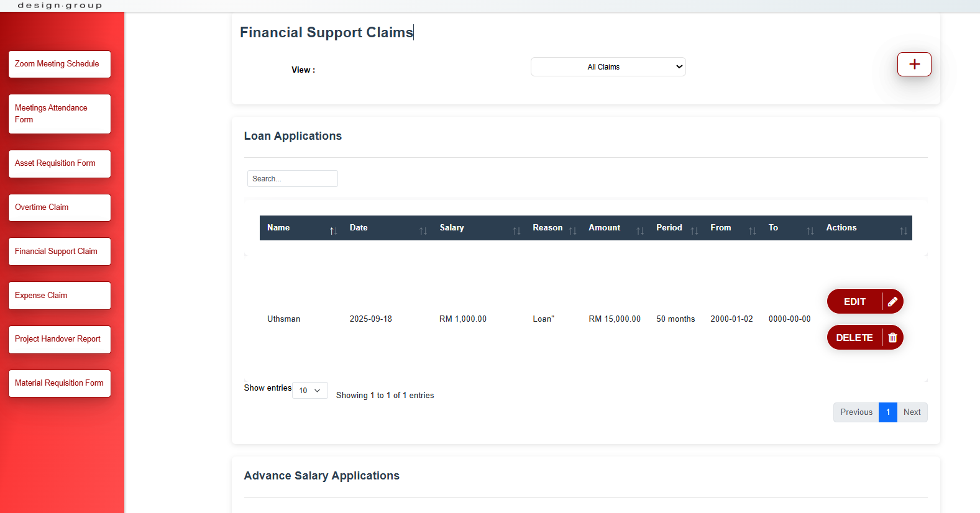
Task: Click the plus icon to add claim
Action: pyautogui.click(x=914, y=65)
